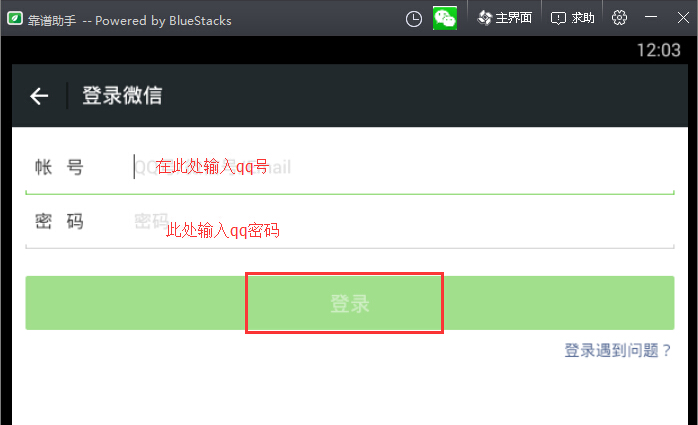Click the green 靠谱助手 logo icon
Image resolution: width=698 pixels, height=425 pixels.
tap(15, 19)
